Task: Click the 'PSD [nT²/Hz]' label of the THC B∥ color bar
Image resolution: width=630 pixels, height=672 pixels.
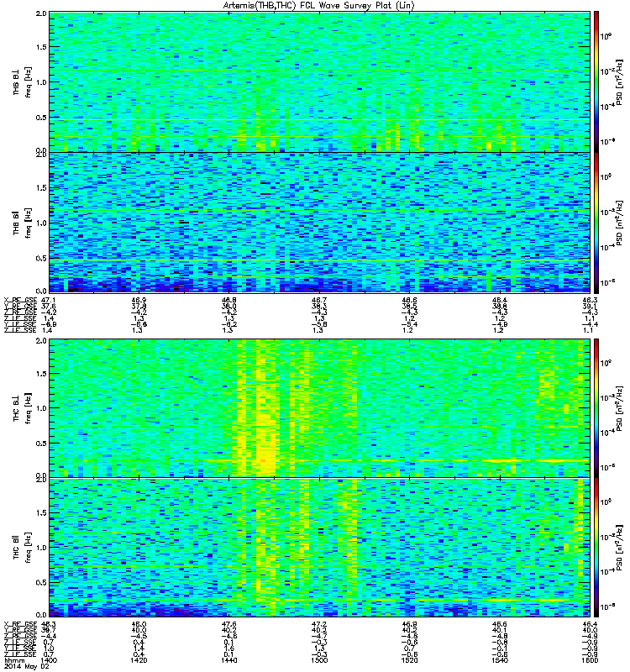Action: [x=619, y=548]
